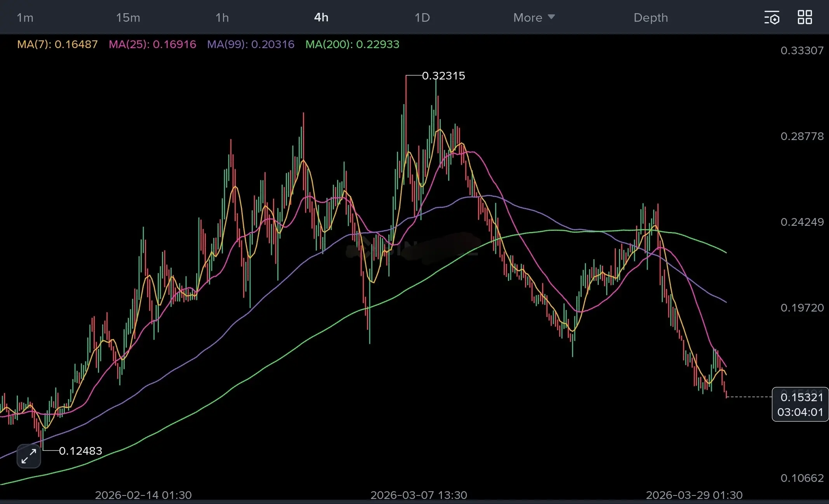829x504 pixels.
Task: Select the 1m timeframe tab
Action: coord(25,18)
